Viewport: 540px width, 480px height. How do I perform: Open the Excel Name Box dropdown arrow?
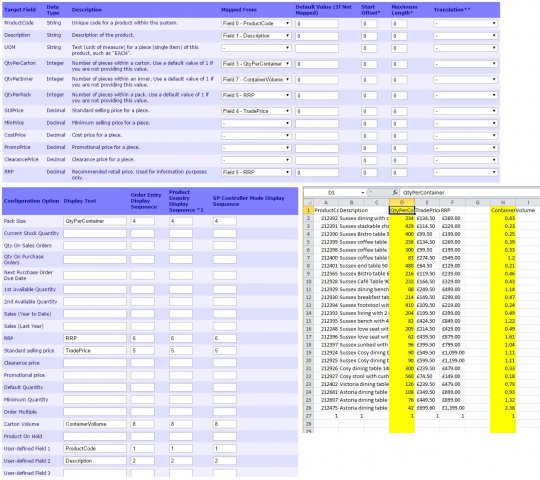(x=363, y=193)
